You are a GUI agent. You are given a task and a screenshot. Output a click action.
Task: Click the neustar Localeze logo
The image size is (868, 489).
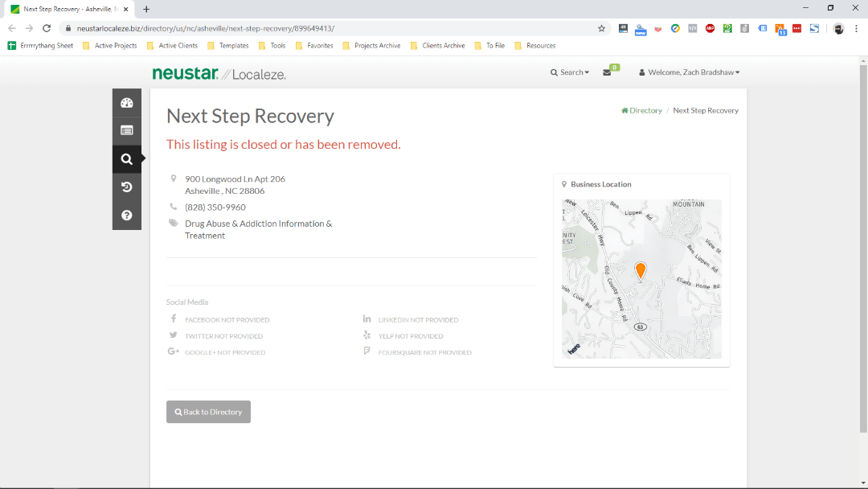click(x=219, y=73)
